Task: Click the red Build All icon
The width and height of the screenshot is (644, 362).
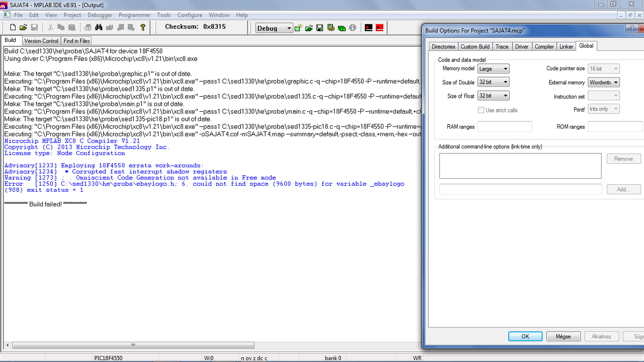Action: (x=379, y=28)
